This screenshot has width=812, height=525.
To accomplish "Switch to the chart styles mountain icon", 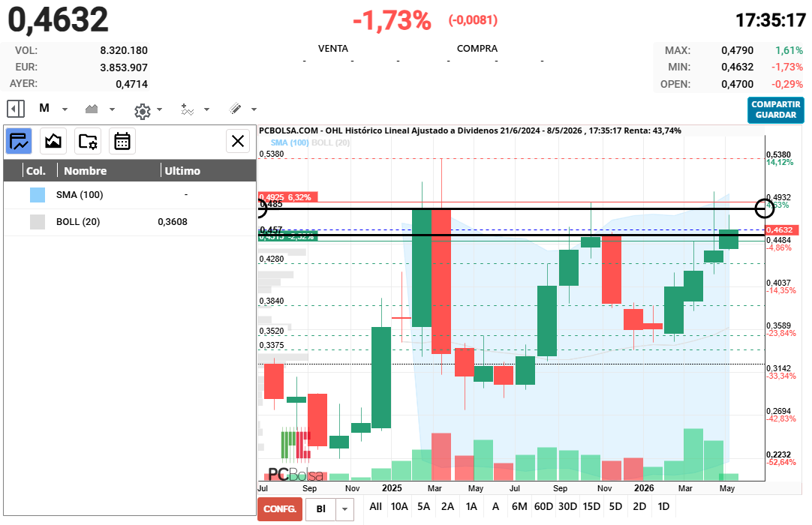I will pos(53,141).
